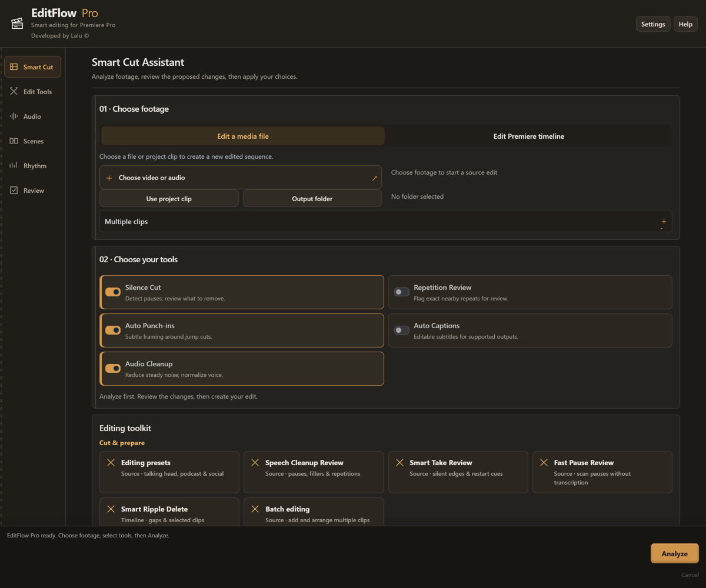Click the Batch editing tool icon
706x588 pixels.
(x=255, y=509)
